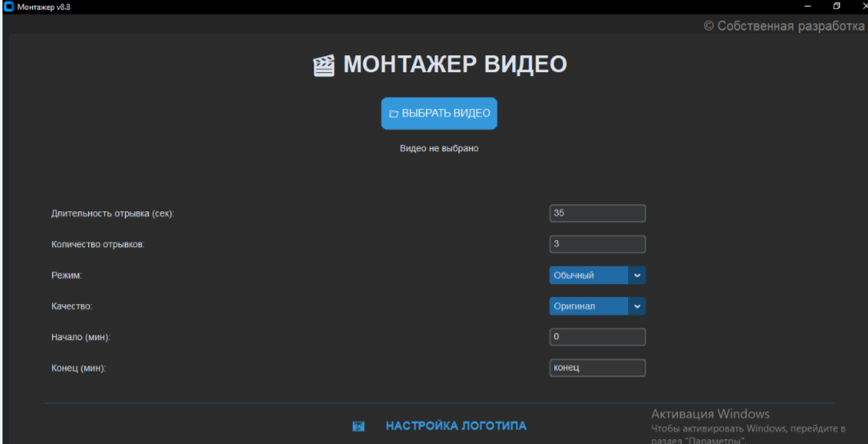The image size is (868, 444).
Task: Click the icon left of НАСТРОЙКА ЛОГОТИПА
Action: point(358,426)
